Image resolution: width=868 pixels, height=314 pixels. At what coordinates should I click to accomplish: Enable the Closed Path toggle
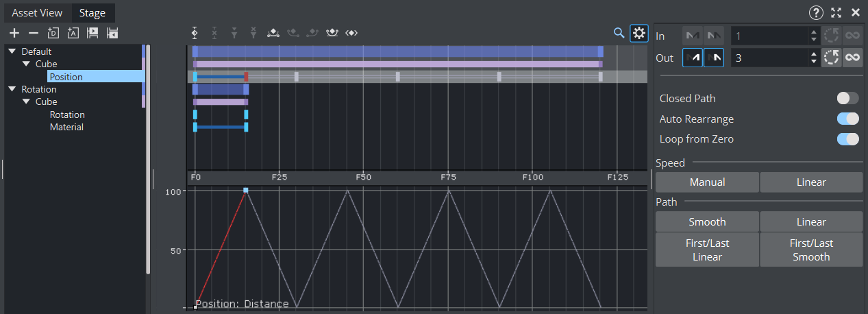pos(847,99)
